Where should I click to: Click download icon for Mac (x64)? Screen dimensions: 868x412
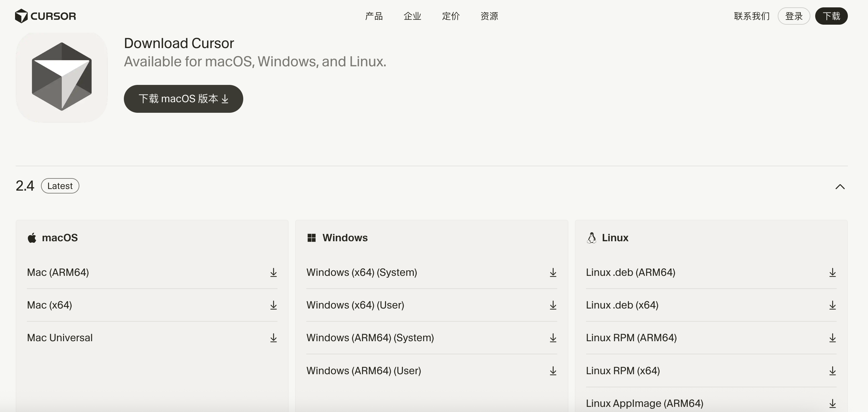coord(273,305)
